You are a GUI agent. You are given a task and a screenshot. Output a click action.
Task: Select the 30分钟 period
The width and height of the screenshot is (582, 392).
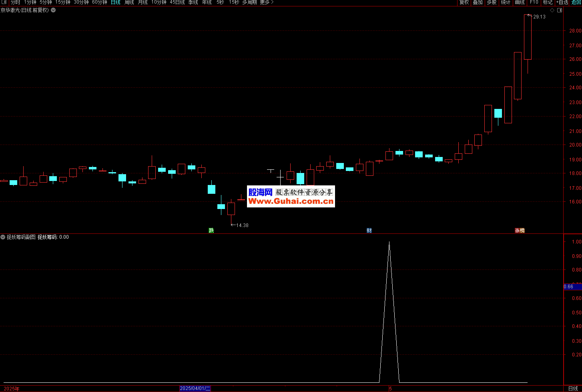(81, 2)
